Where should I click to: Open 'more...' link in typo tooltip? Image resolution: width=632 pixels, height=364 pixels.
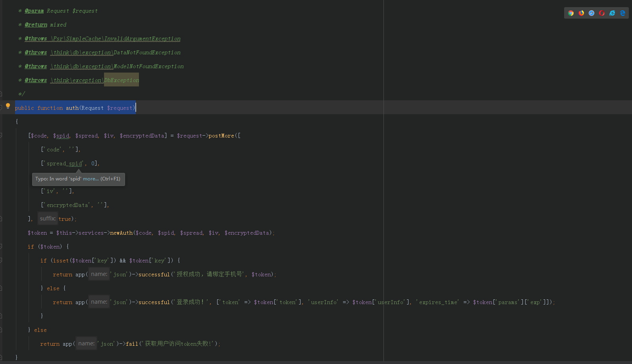[x=91, y=179]
